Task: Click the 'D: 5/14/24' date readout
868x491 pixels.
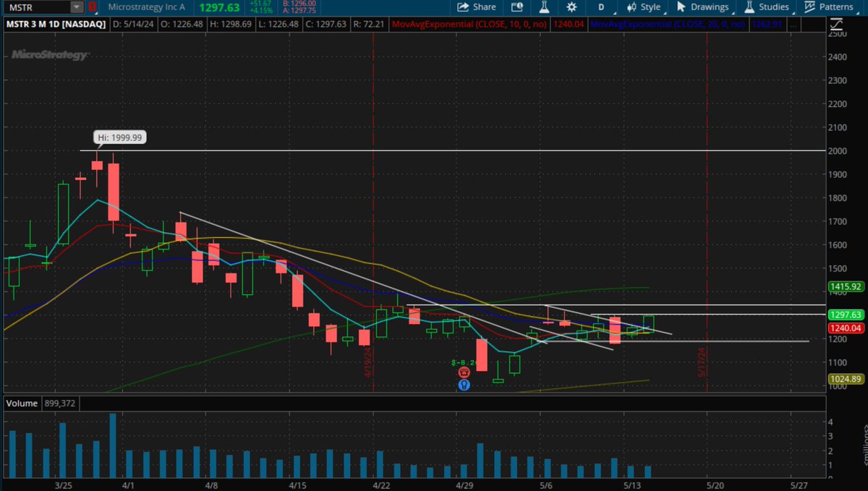Action: 135,25
